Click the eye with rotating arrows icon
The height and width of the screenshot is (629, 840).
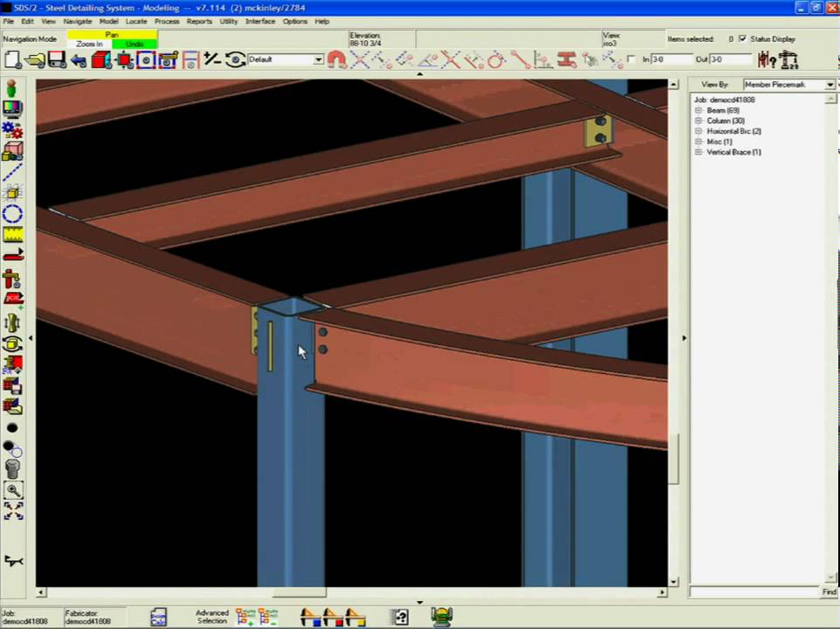point(235,59)
